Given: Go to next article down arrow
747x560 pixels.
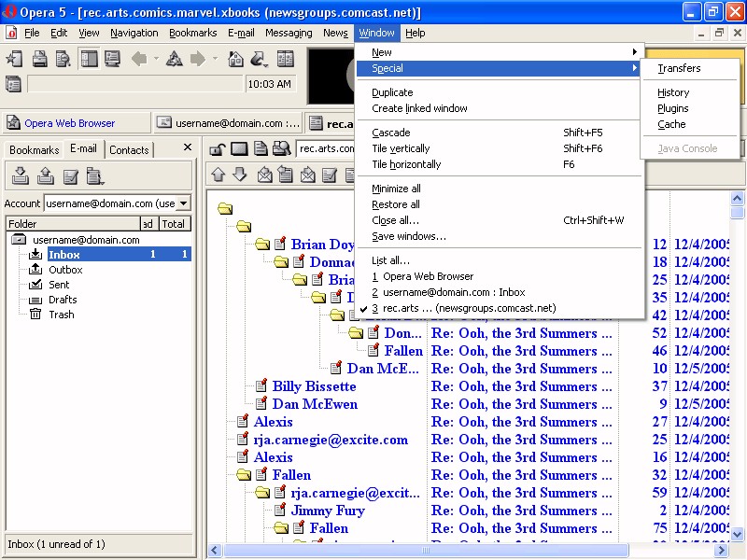Looking at the screenshot, I should [240, 175].
